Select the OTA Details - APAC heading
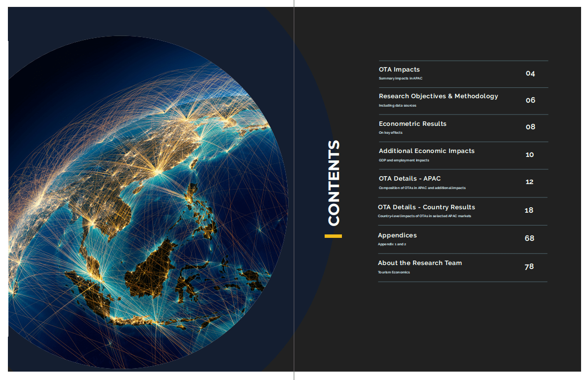The height and width of the screenshot is (380, 588). 410,179
